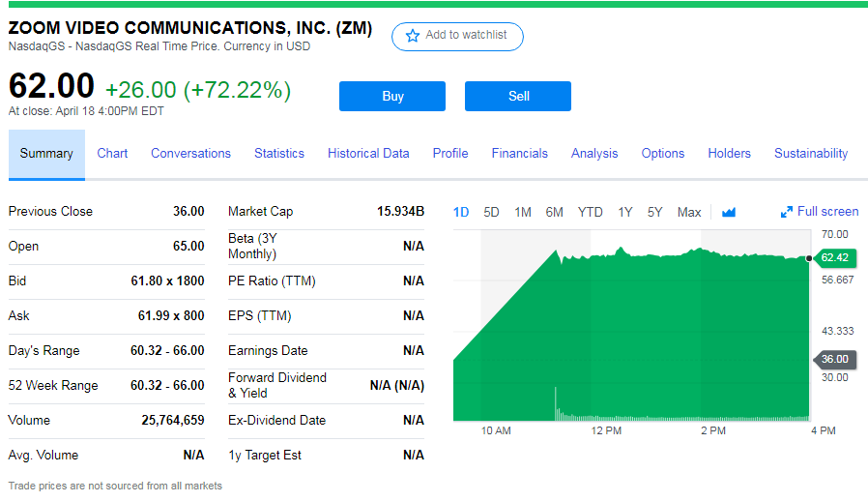
Task: Select the 6M chart range
Action: [554, 212]
